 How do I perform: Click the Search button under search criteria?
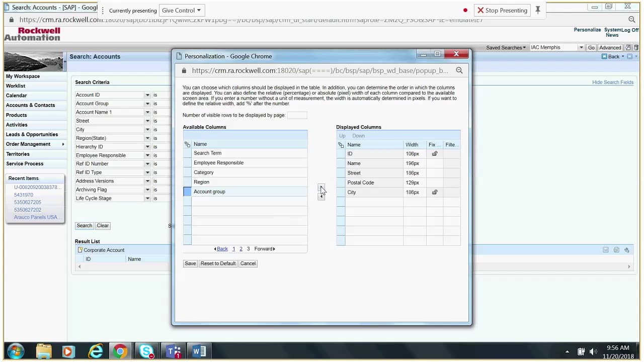pyautogui.click(x=85, y=226)
